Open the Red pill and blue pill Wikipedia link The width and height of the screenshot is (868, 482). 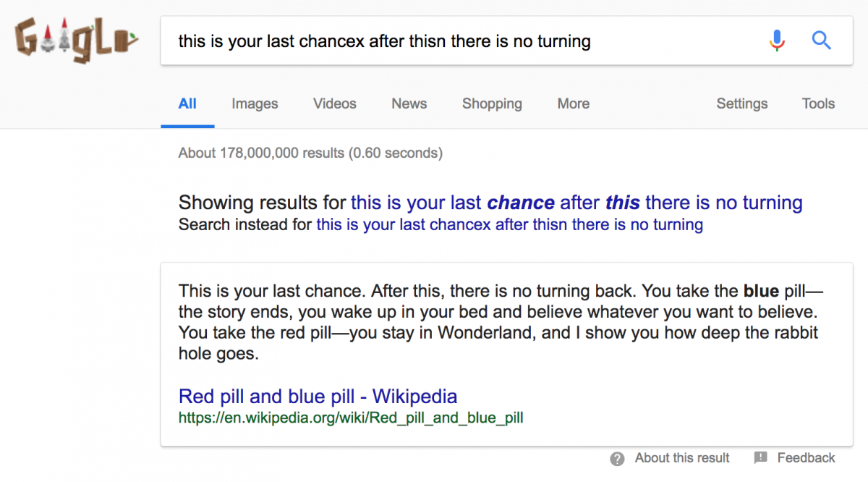318,397
